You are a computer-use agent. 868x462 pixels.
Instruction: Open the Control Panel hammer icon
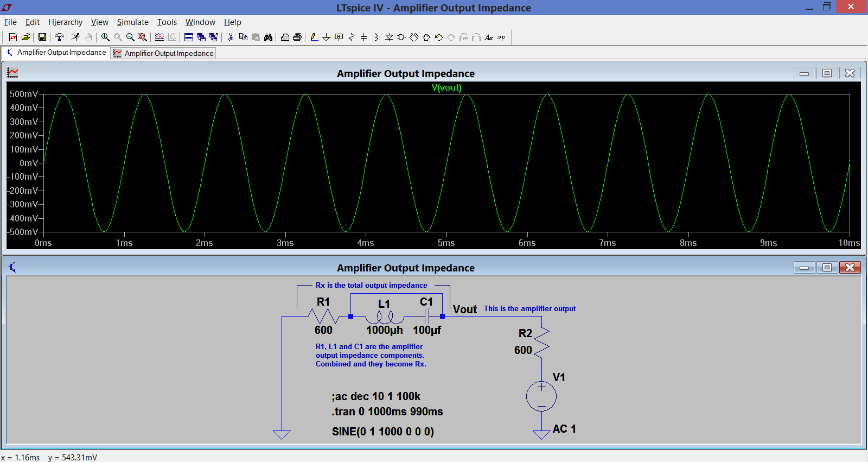point(59,37)
